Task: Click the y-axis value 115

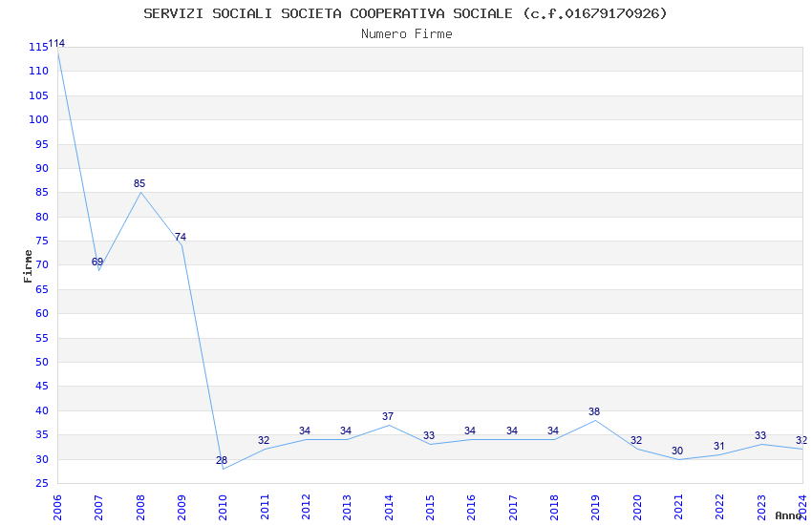Action: 39,47
